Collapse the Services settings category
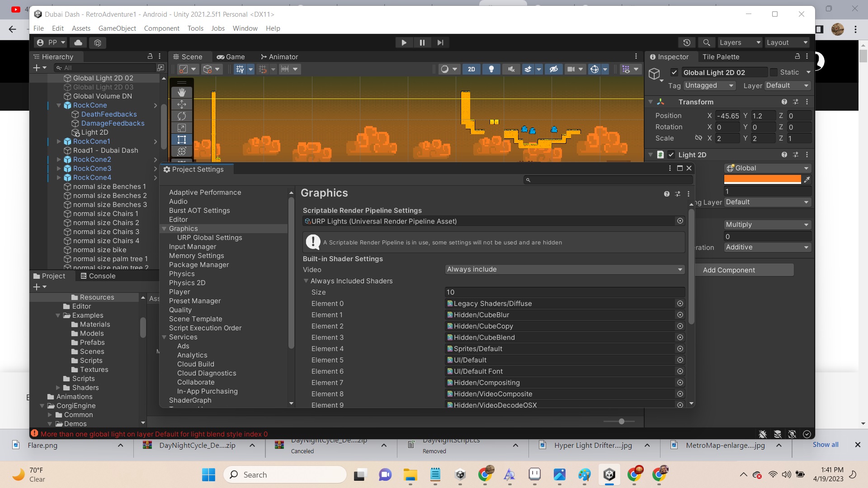Viewport: 868px width, 488px height. pos(165,337)
